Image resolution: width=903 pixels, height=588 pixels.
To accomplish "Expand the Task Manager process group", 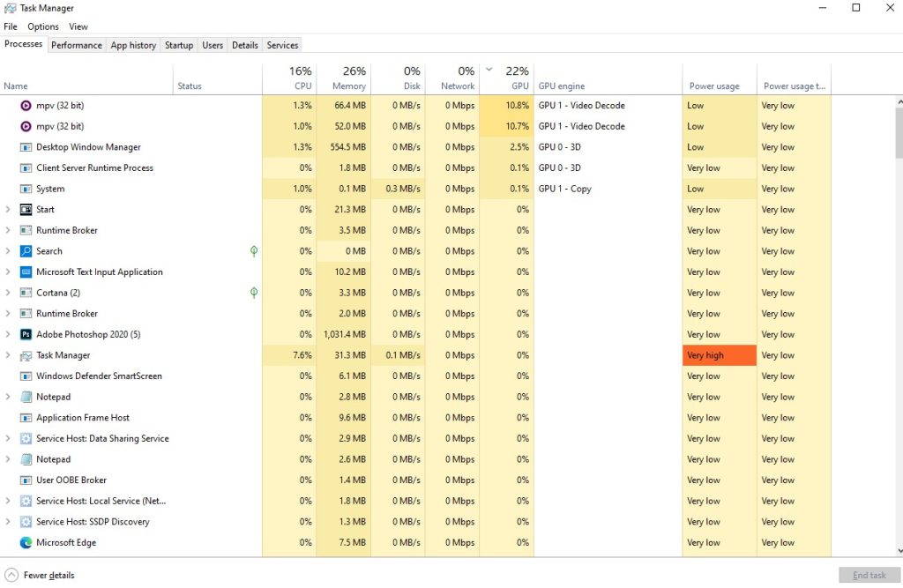I will (8, 355).
